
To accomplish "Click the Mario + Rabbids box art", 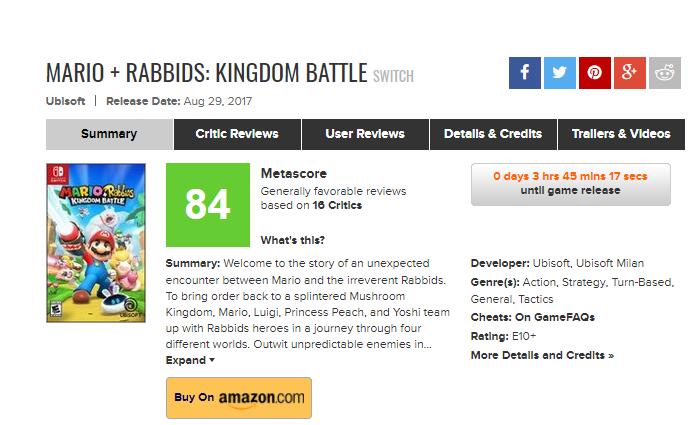I will (96, 243).
